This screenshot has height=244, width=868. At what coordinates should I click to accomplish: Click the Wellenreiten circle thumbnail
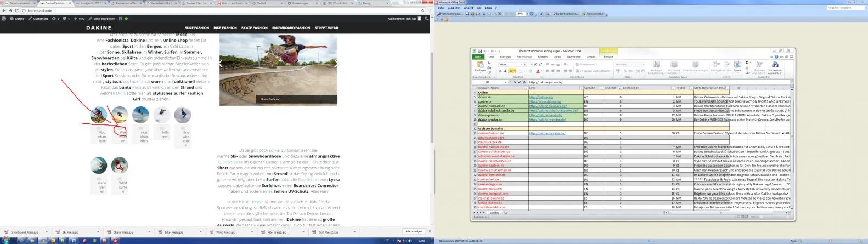pos(99,165)
